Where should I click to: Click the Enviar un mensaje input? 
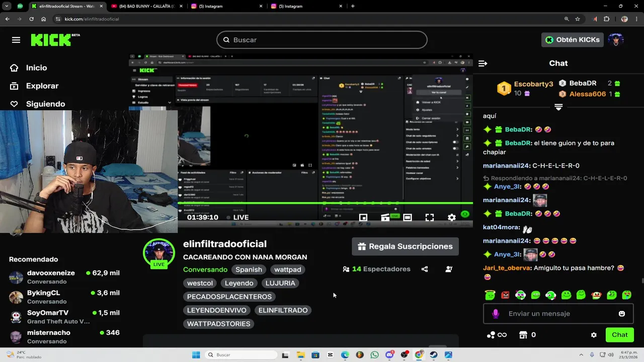pos(558,314)
